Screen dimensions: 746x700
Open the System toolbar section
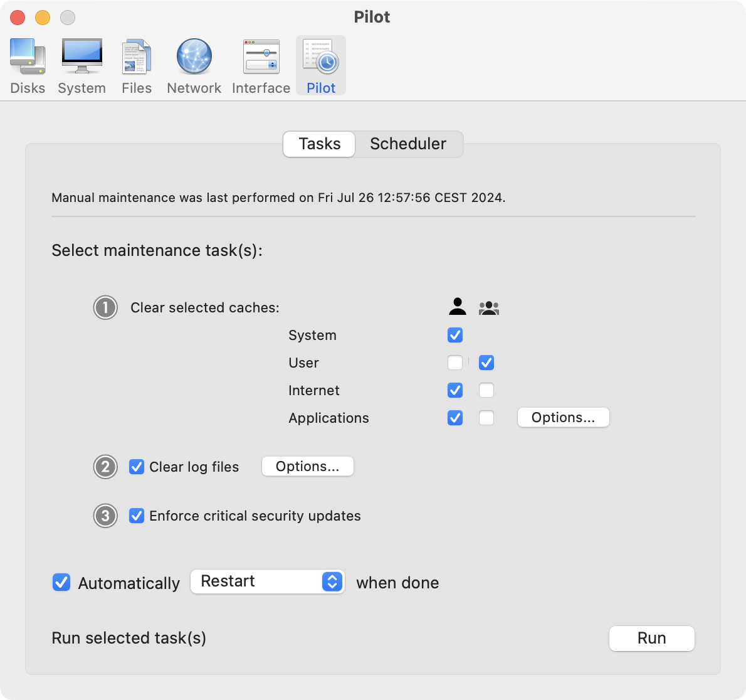(x=82, y=66)
